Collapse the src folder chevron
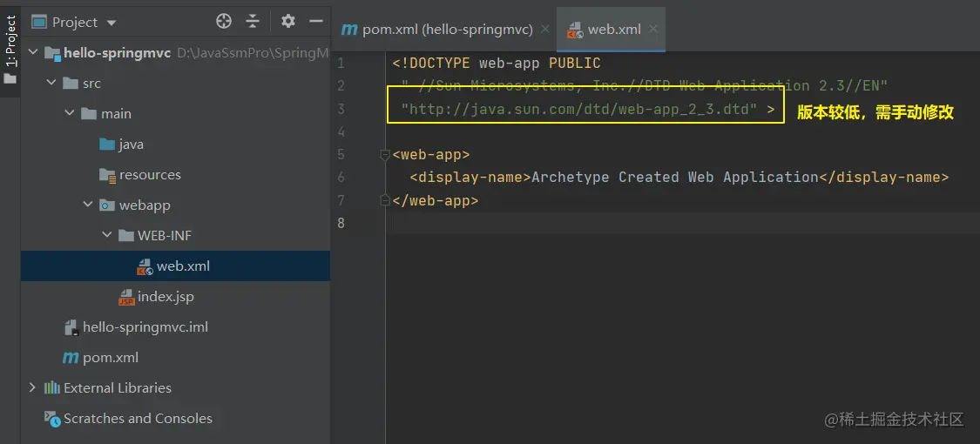This screenshot has width=980, height=444. click(x=51, y=83)
